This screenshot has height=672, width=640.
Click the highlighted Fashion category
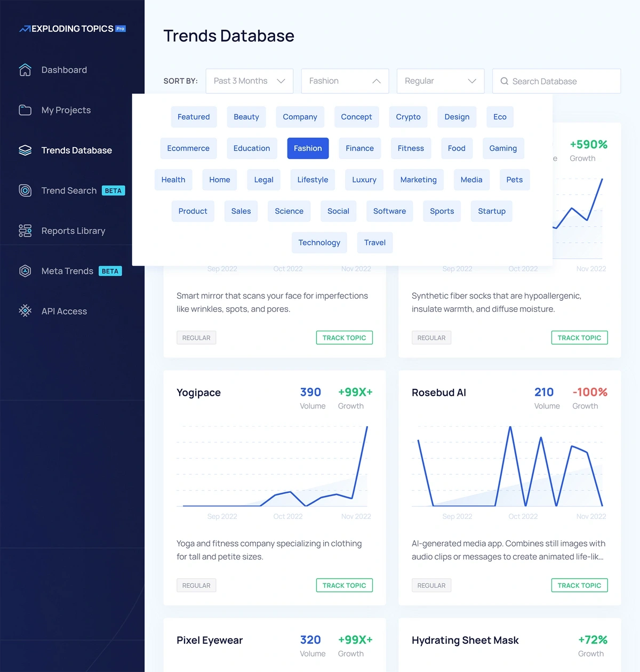tap(308, 148)
